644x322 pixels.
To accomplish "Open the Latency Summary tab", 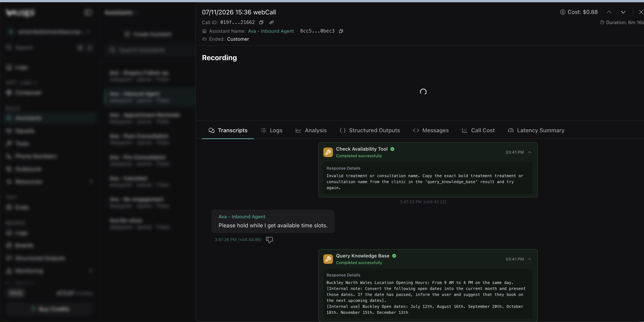I will pyautogui.click(x=536, y=130).
